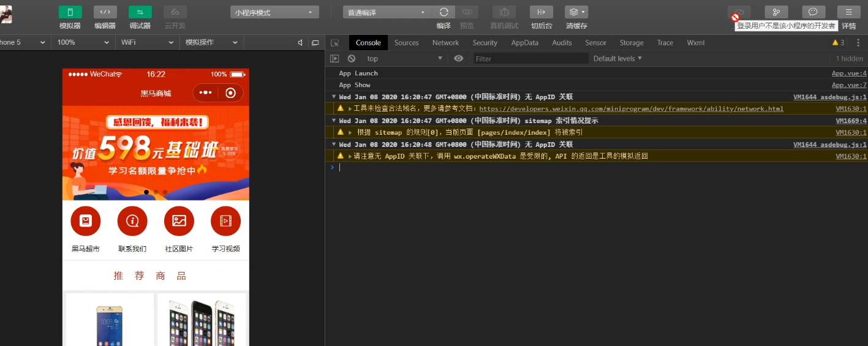Viewport: 868px width, 346px height.
Task: Open the 100% zoom level dropdown
Action: pos(83,42)
